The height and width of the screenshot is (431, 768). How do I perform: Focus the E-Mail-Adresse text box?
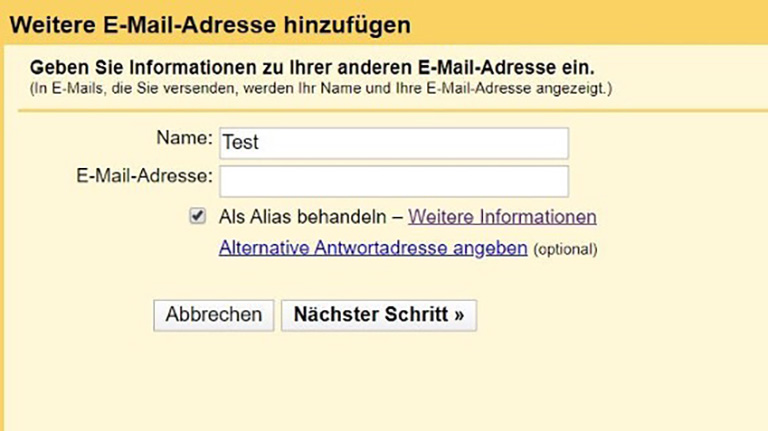point(393,181)
